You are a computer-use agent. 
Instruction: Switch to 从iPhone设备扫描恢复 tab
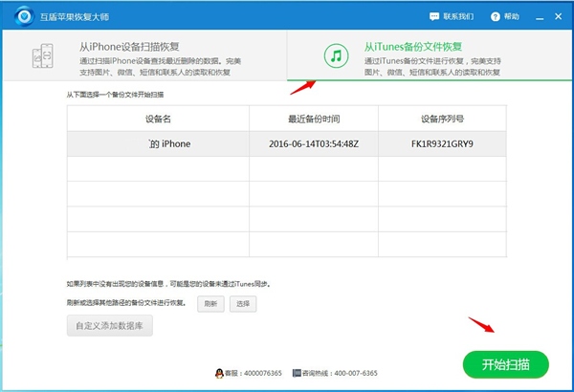tap(144, 55)
